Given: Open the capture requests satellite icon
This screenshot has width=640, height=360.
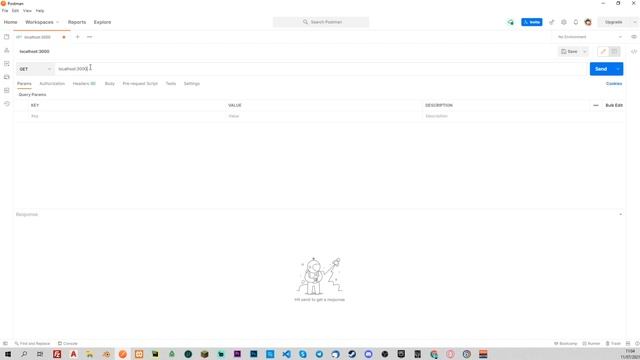Looking at the screenshot, I should click(551, 22).
